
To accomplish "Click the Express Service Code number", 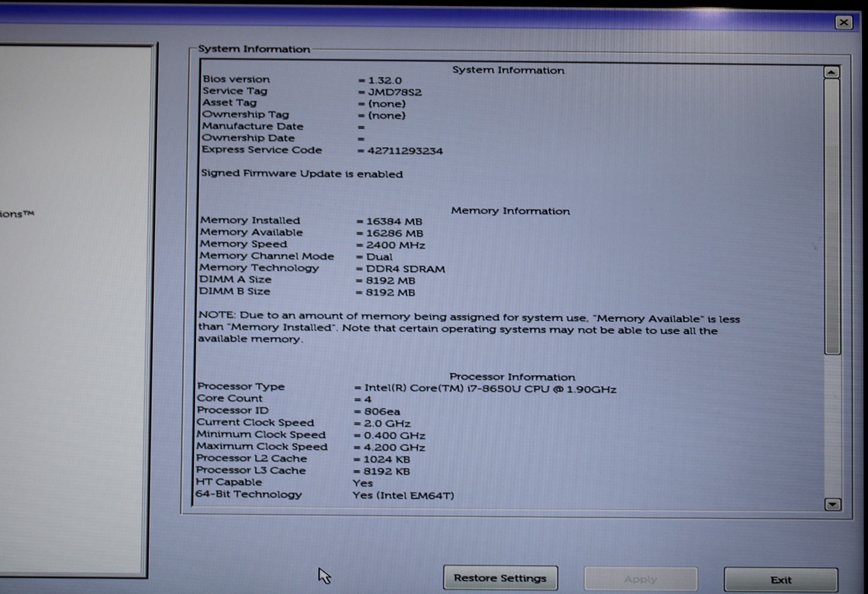I will tap(405, 151).
